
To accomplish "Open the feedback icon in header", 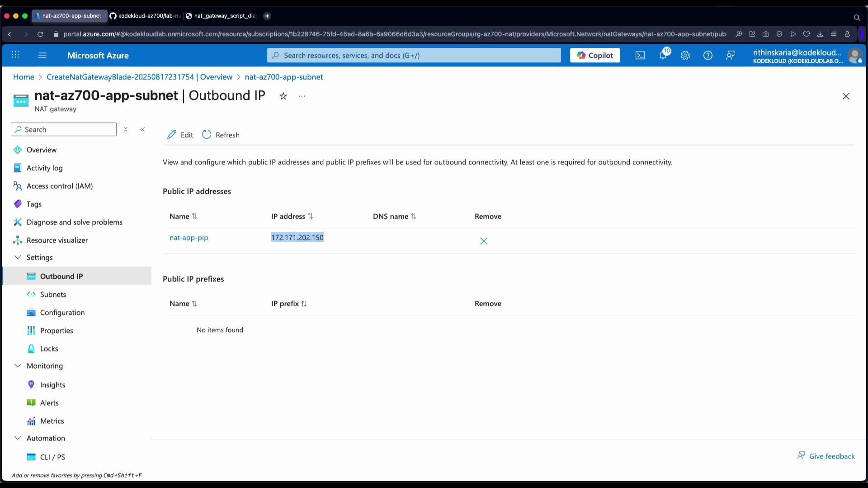I will point(731,56).
